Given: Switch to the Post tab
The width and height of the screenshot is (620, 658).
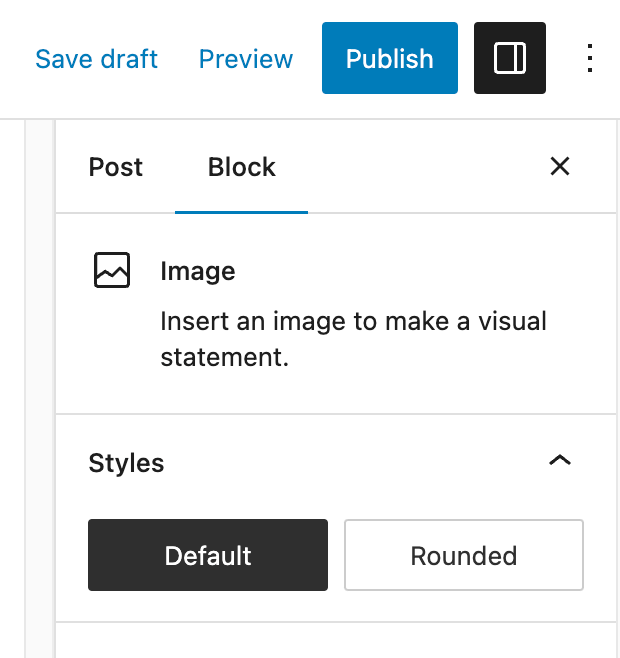Looking at the screenshot, I should point(115,167).
